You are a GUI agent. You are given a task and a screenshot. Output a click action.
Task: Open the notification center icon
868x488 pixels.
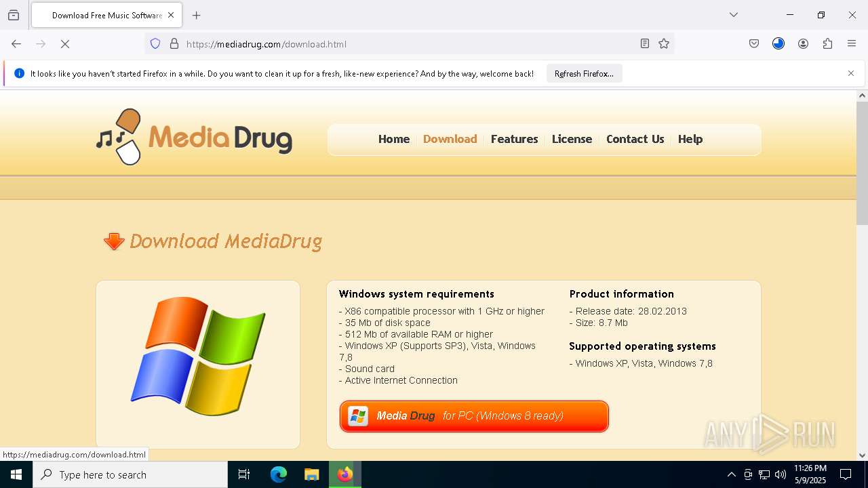(x=846, y=474)
